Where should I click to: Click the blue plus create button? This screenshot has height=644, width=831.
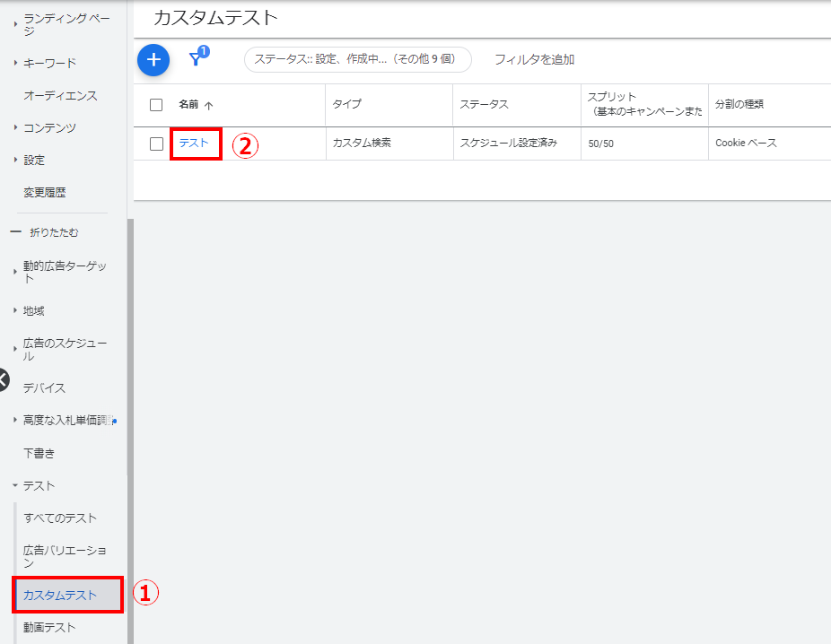[153, 60]
